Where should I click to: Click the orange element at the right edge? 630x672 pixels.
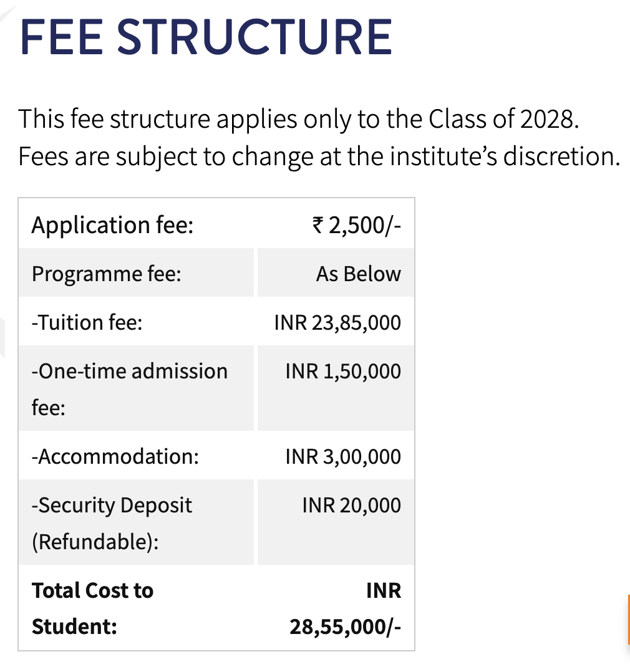[x=628, y=619]
